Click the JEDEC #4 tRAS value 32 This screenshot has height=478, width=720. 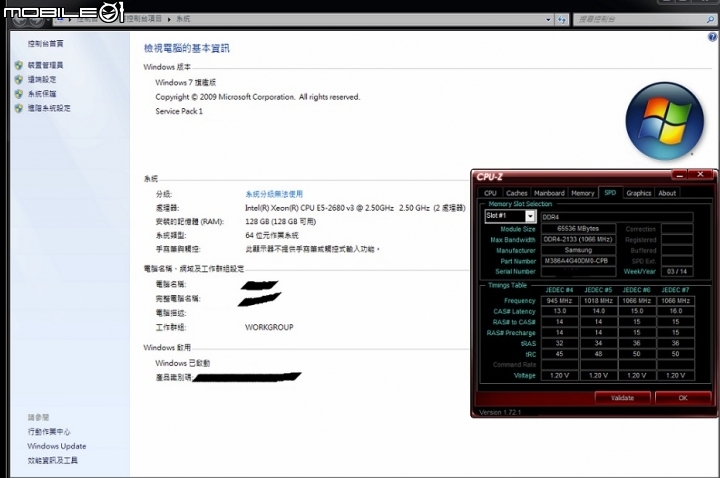pyautogui.click(x=559, y=343)
